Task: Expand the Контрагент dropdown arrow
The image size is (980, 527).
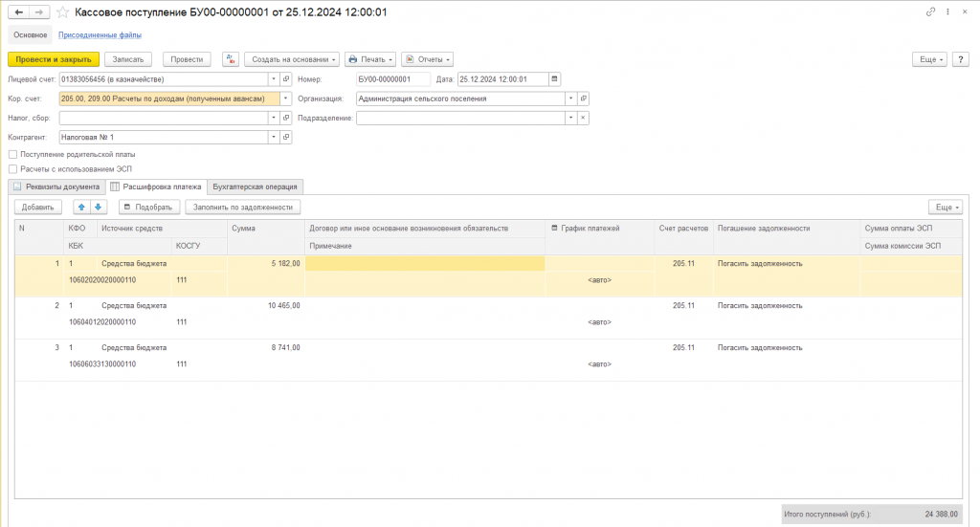Action: pyautogui.click(x=274, y=138)
